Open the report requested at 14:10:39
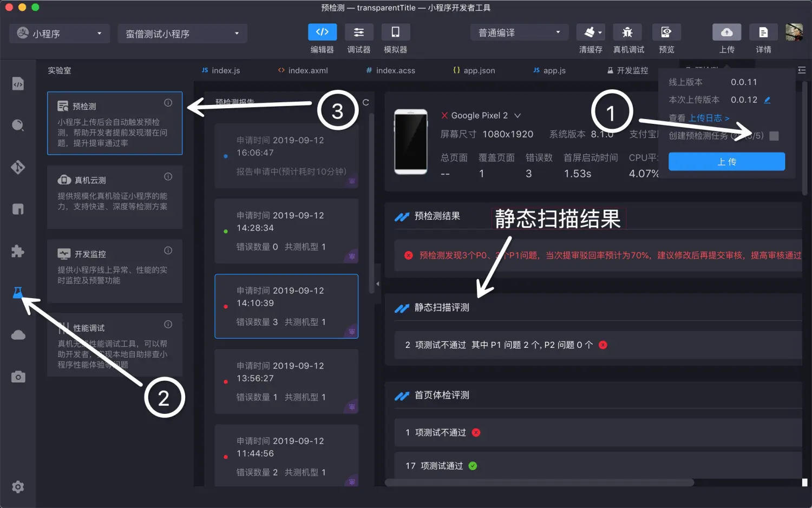 tap(286, 306)
